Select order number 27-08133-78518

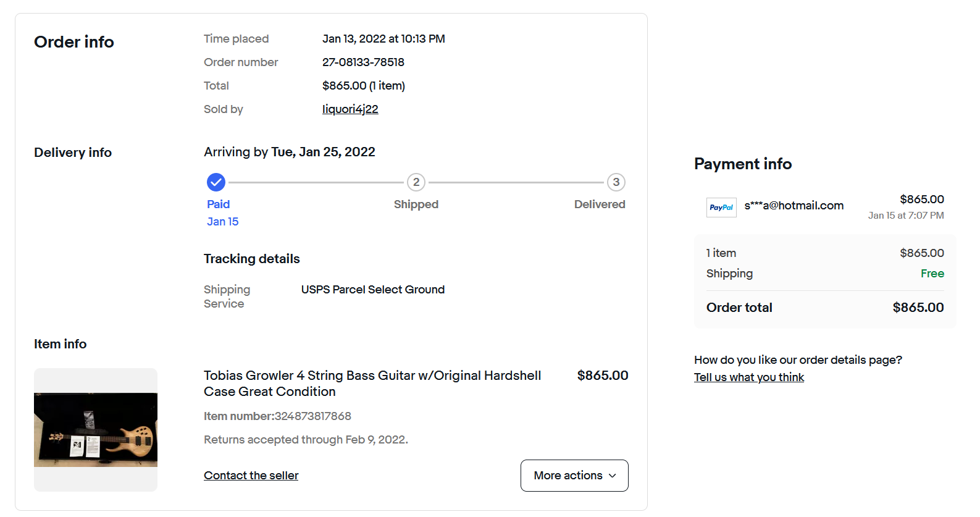(363, 62)
